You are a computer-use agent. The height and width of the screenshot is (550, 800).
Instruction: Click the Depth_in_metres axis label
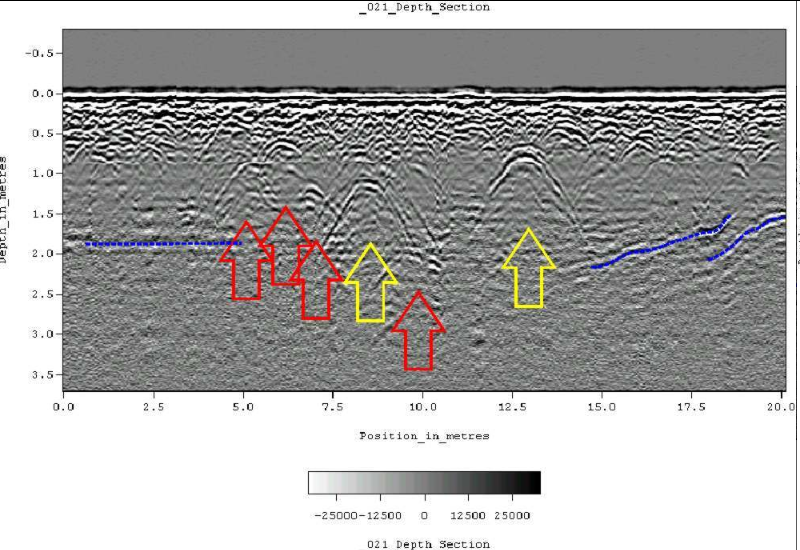click(4, 210)
